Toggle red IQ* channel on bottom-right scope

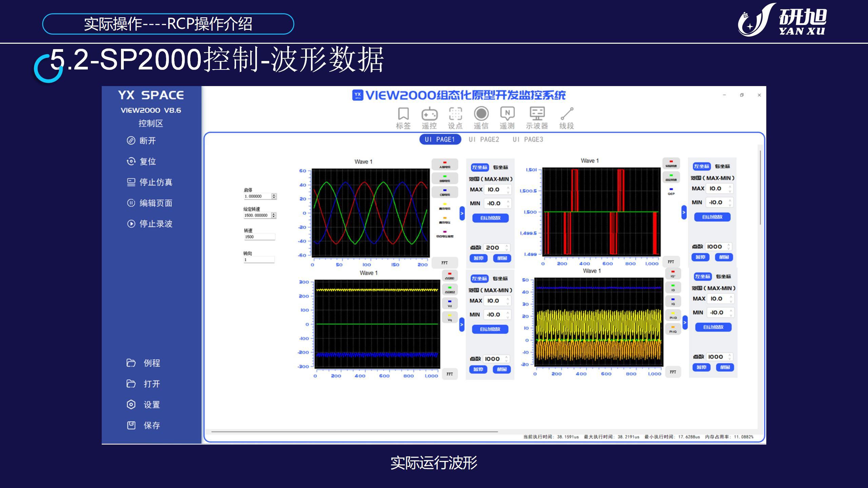[x=673, y=274]
